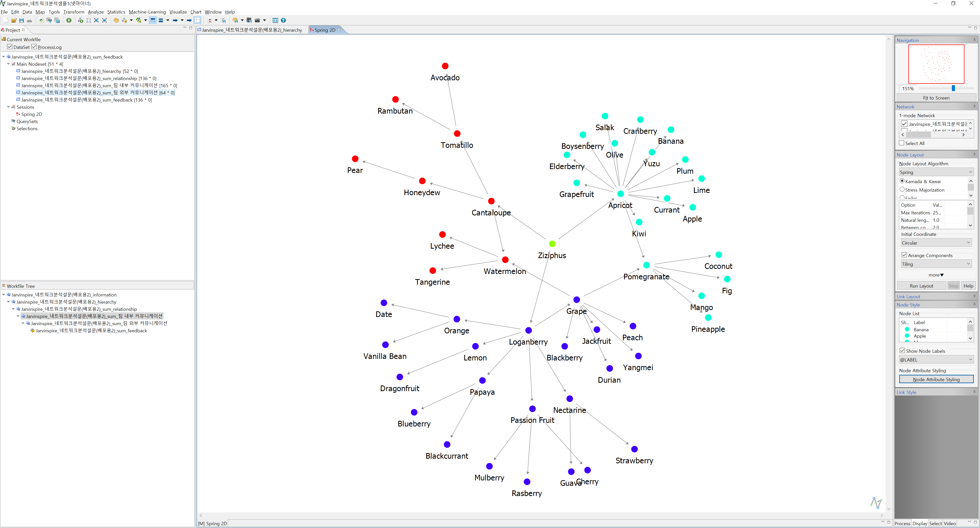Select the Stress Majorization radio option
980x528 pixels.
click(902, 190)
